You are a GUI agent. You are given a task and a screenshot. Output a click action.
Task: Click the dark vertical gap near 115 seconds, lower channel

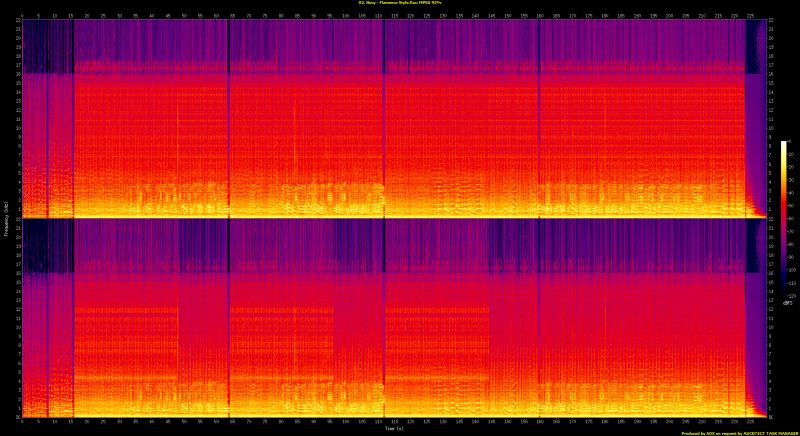[x=384, y=320]
